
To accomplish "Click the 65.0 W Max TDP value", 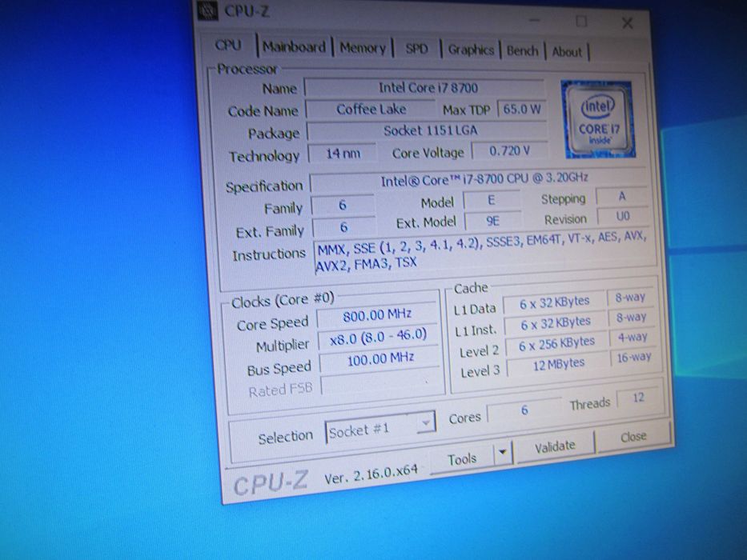I will click(522, 110).
